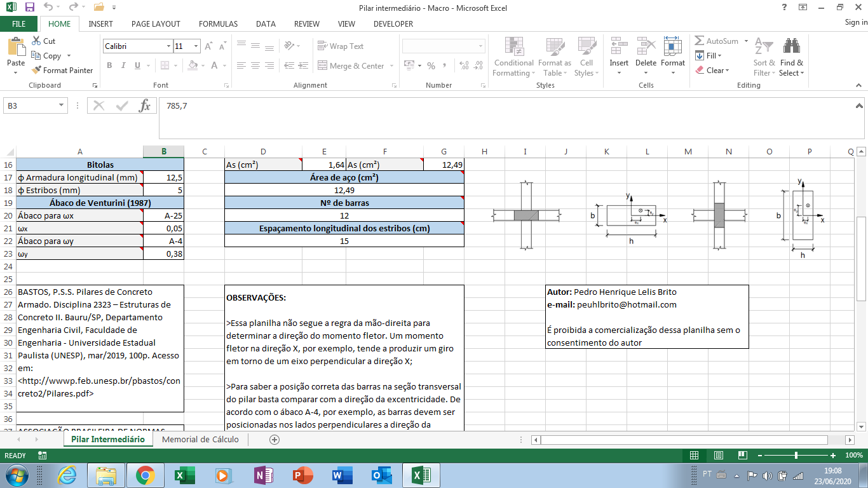868x488 pixels.
Task: Switch to the FORMULAS tab
Action: tap(218, 24)
